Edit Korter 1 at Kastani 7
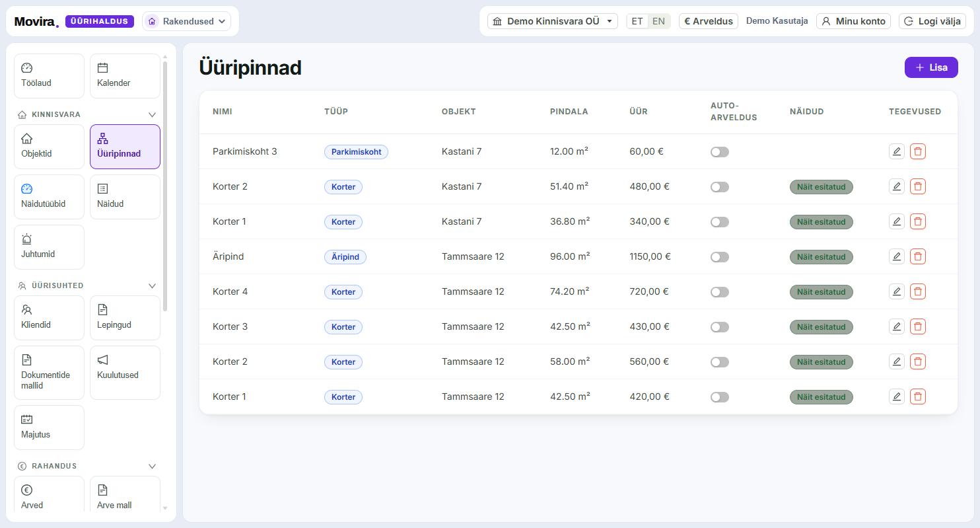This screenshot has width=980, height=528. 896,221
